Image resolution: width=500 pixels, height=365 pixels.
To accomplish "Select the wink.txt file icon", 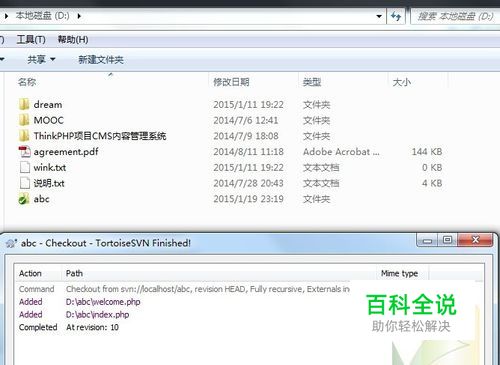I will (x=25, y=167).
